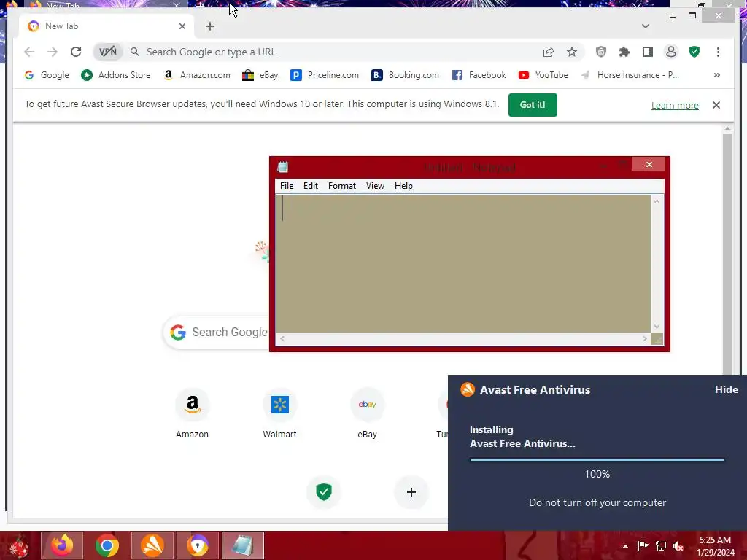Image resolution: width=747 pixels, height=560 pixels.
Task: Open the Windows Start button
Action: point(19,545)
